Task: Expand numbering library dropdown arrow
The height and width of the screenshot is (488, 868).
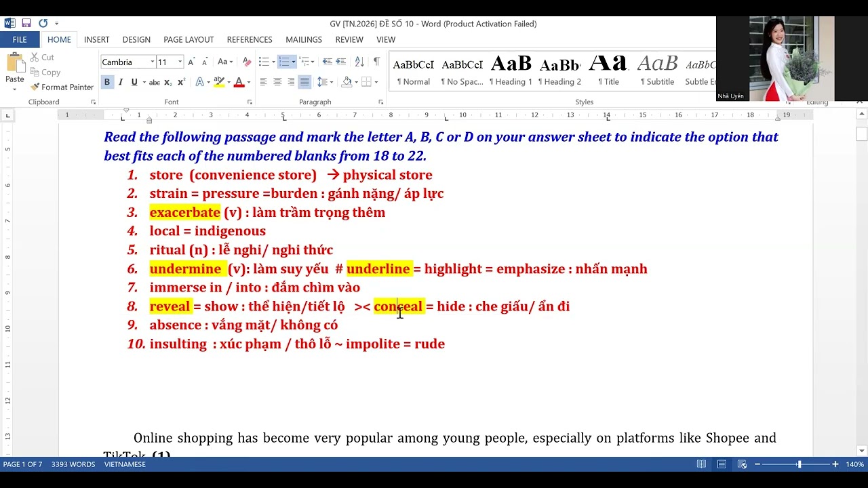Action: [294, 62]
